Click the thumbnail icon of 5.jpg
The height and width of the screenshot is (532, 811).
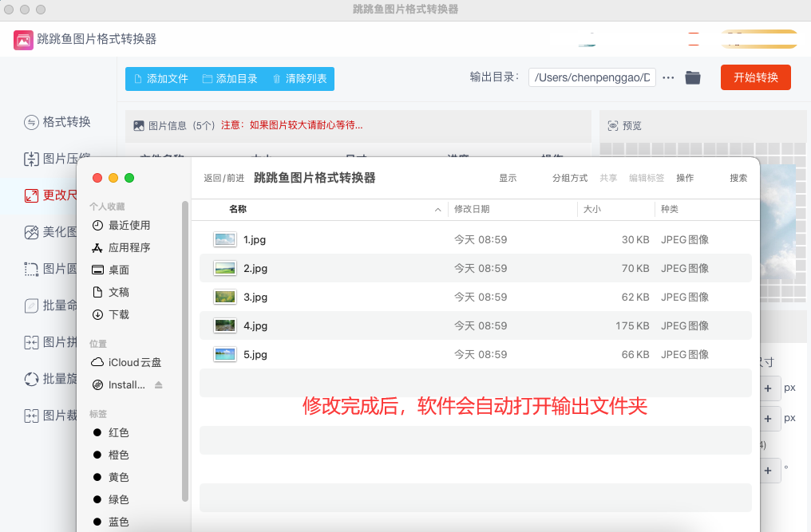tap(225, 354)
